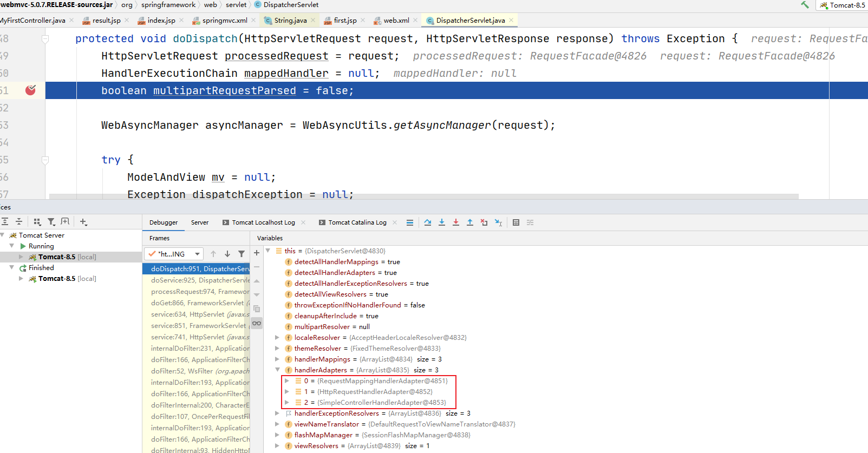Click the multipartResolver = null field

(328, 327)
